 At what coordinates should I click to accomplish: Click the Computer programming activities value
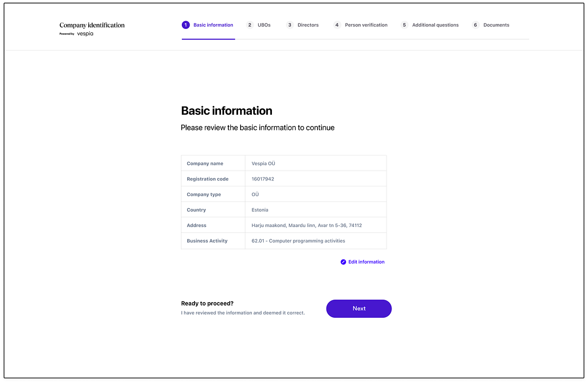click(x=298, y=241)
